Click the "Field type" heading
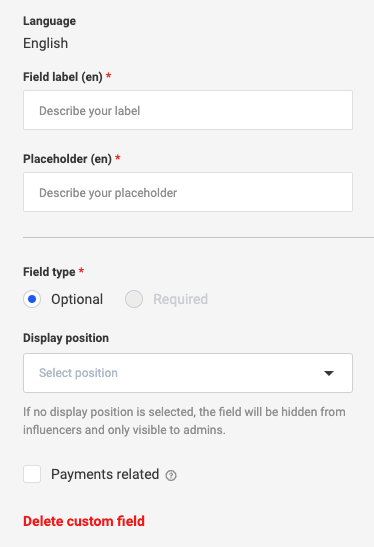 pyautogui.click(x=49, y=272)
